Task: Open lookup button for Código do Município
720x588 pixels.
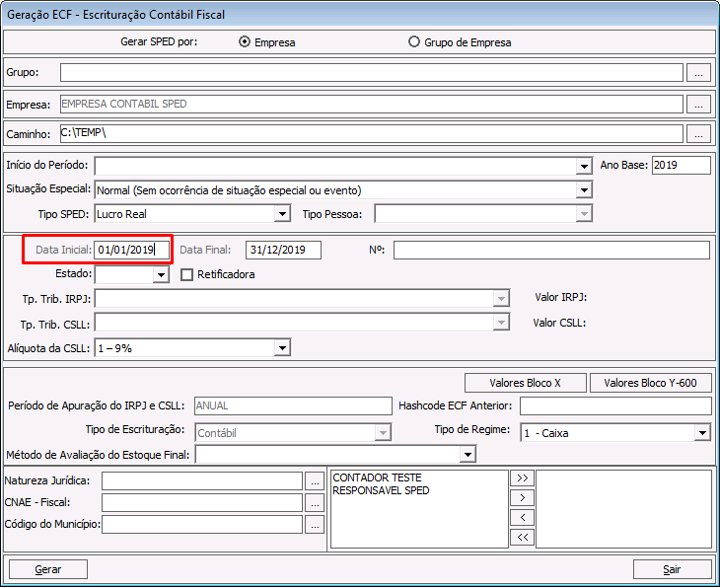Action: (315, 525)
